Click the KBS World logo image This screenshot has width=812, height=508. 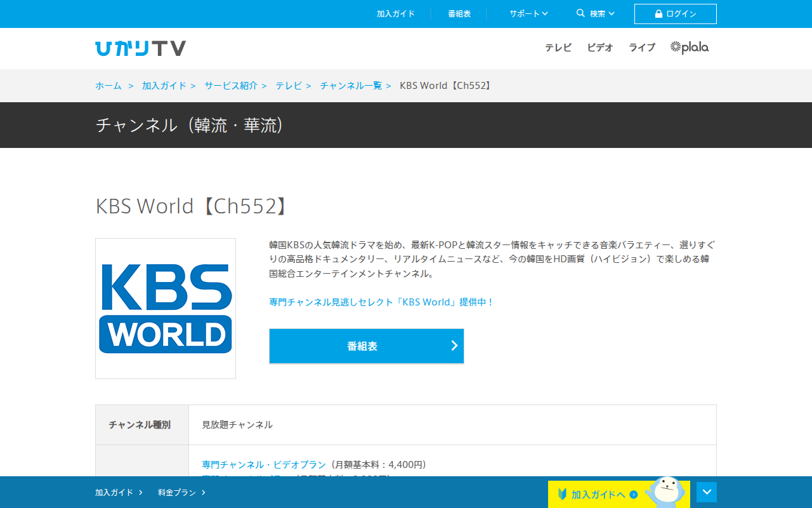166,309
